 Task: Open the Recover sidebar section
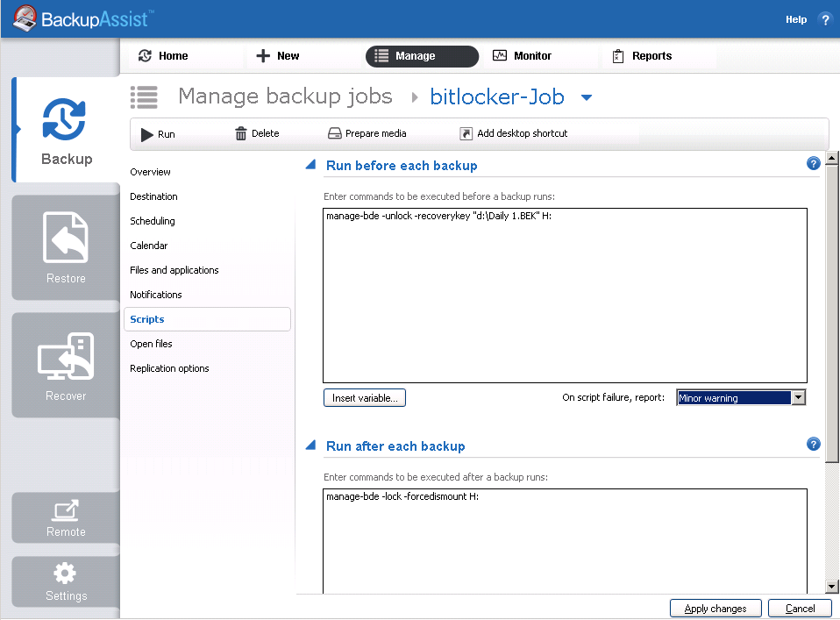click(x=66, y=365)
